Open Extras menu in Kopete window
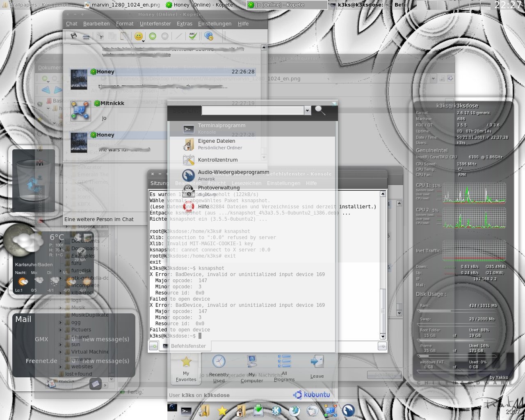525x420 pixels. [x=185, y=24]
